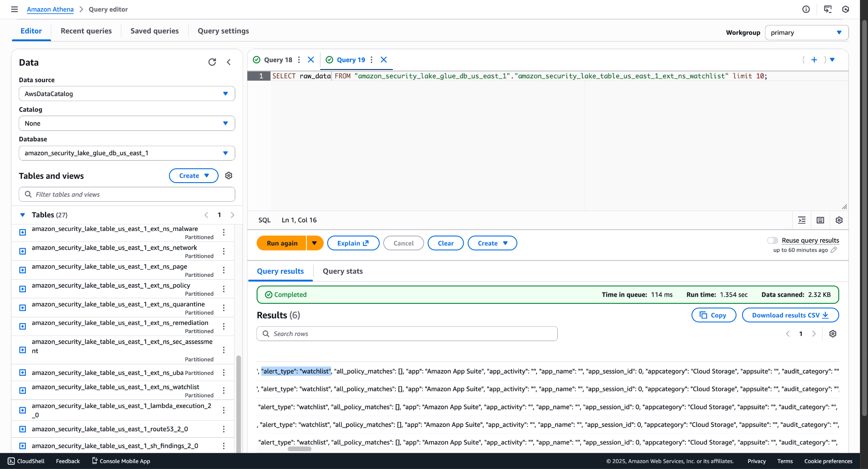The image size is (868, 469).
Task: Focus the Filter tables and views field
Action: [x=127, y=194]
